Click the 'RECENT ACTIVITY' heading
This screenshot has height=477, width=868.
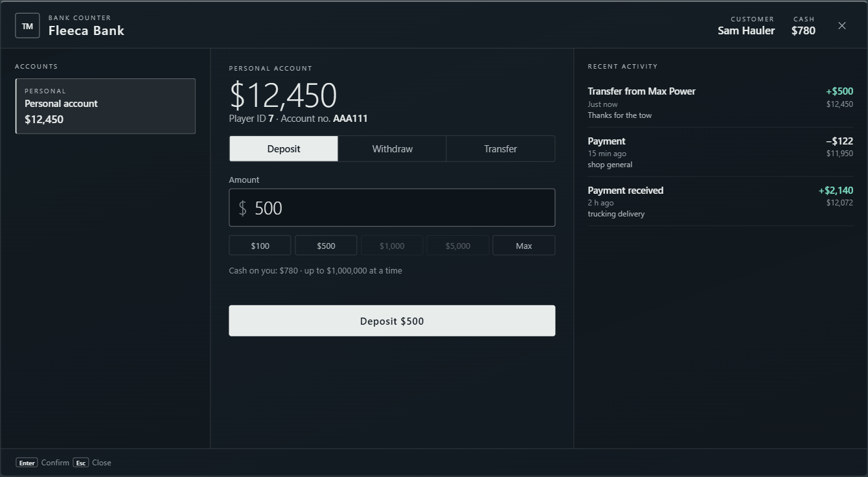622,67
